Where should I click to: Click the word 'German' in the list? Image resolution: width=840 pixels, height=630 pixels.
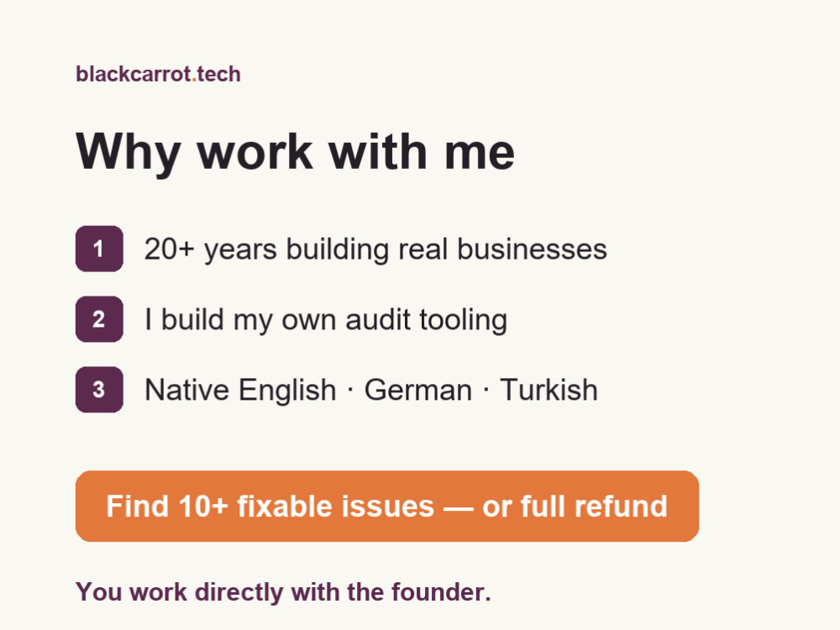pyautogui.click(x=417, y=390)
